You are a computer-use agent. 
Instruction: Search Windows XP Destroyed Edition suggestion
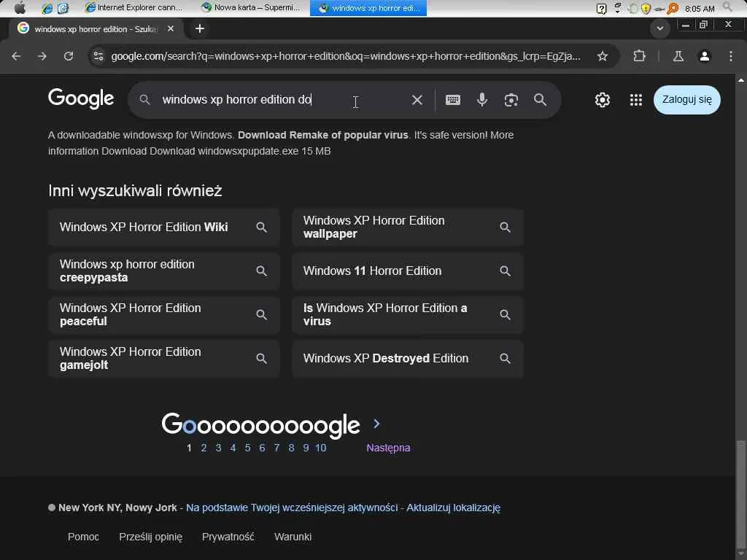pos(408,359)
